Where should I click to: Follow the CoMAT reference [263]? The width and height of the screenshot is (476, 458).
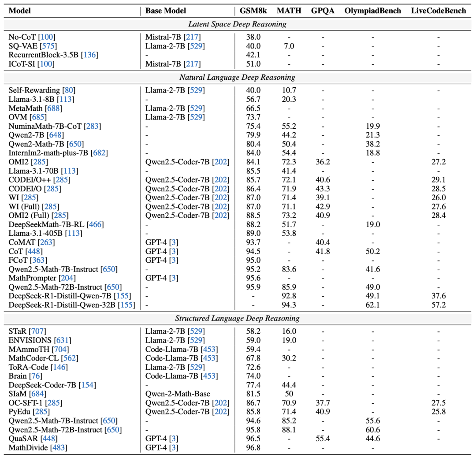tap(46, 242)
